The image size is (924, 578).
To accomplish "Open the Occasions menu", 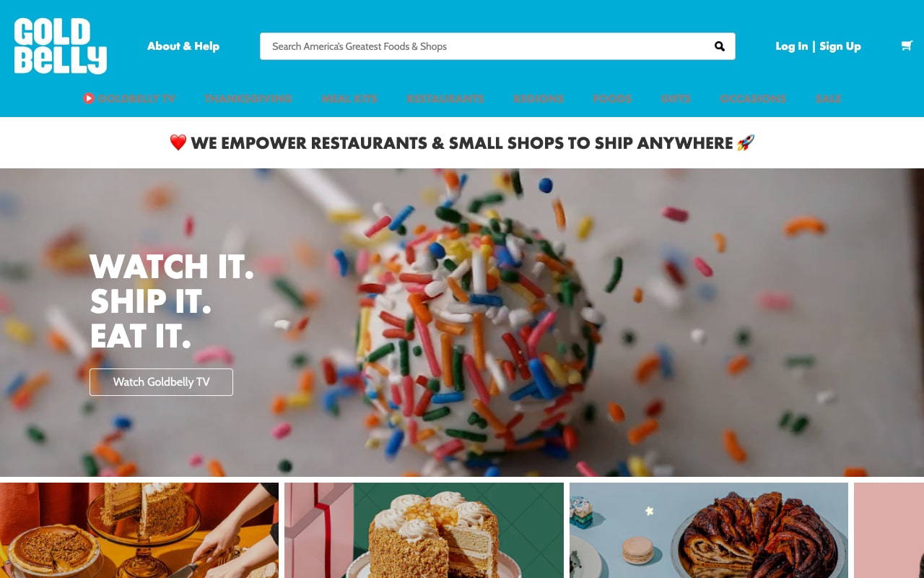I will pyautogui.click(x=753, y=98).
